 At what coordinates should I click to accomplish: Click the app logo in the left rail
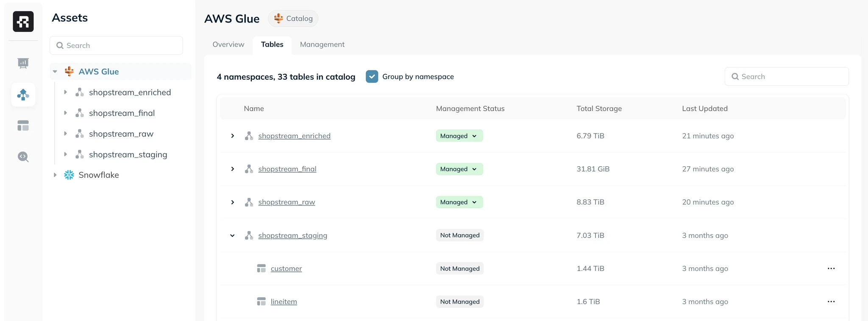coord(23,22)
